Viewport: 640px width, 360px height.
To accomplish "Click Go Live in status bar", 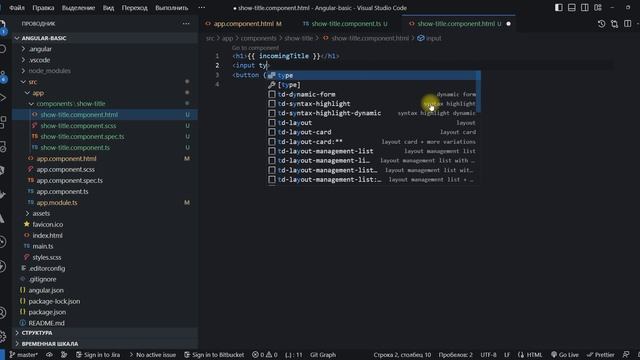I will (x=564, y=355).
